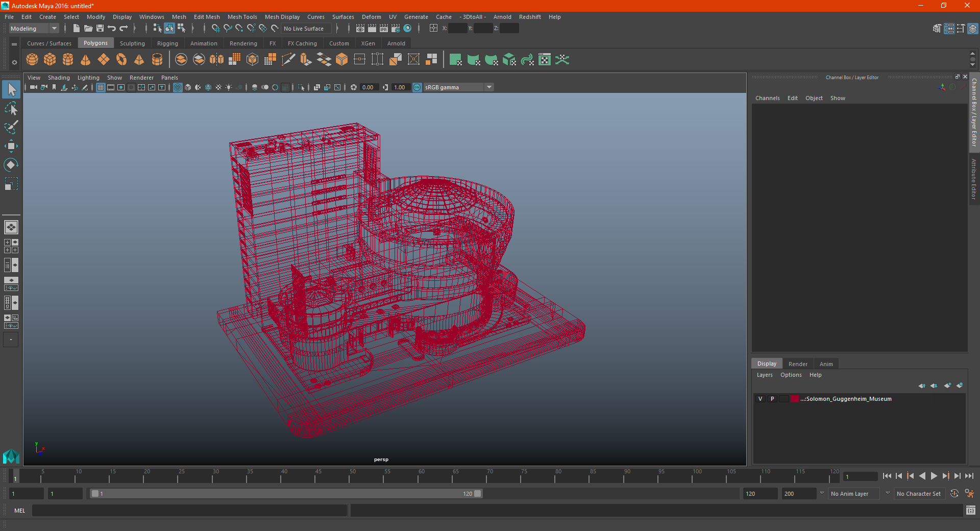
Task: Toggle color management ON button
Action: pos(417,87)
